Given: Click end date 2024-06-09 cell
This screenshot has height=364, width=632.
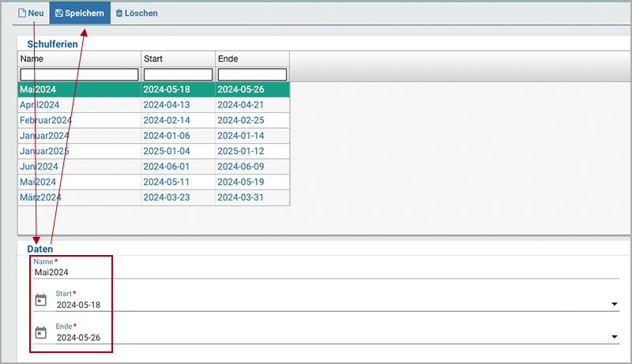Looking at the screenshot, I should coord(252,167).
